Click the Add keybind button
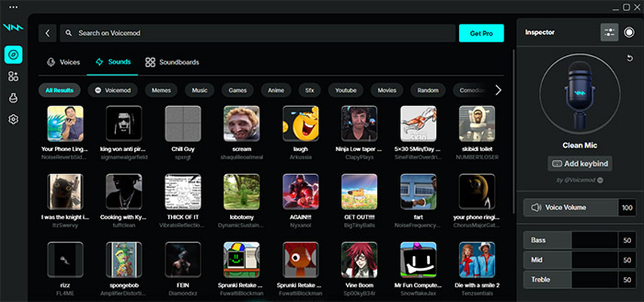644x302 pixels. [x=580, y=164]
